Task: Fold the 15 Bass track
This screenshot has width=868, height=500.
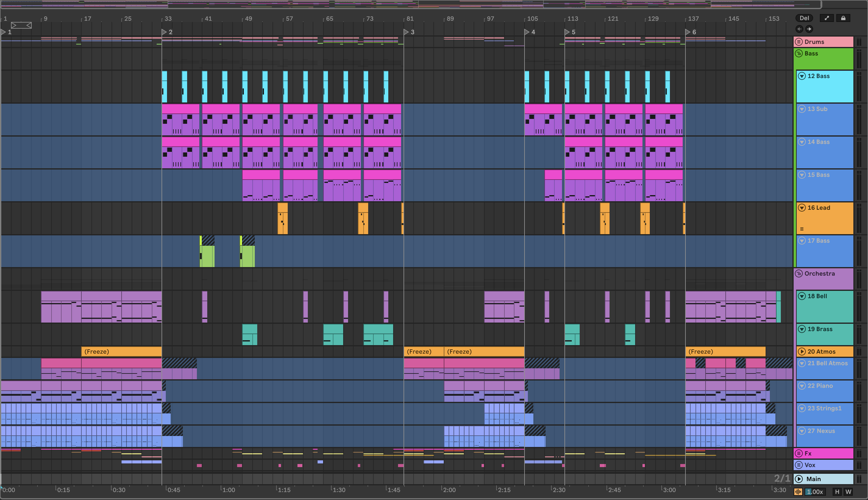Action: 802,175
